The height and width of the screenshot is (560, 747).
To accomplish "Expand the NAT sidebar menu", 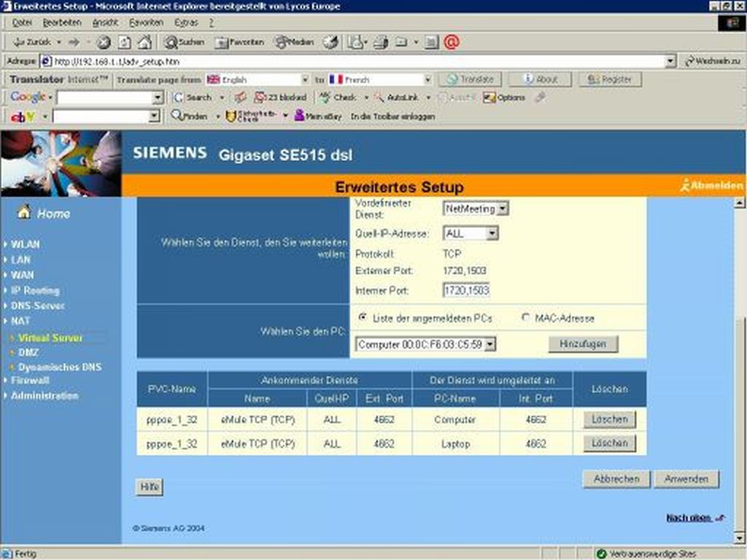I will coord(20,321).
